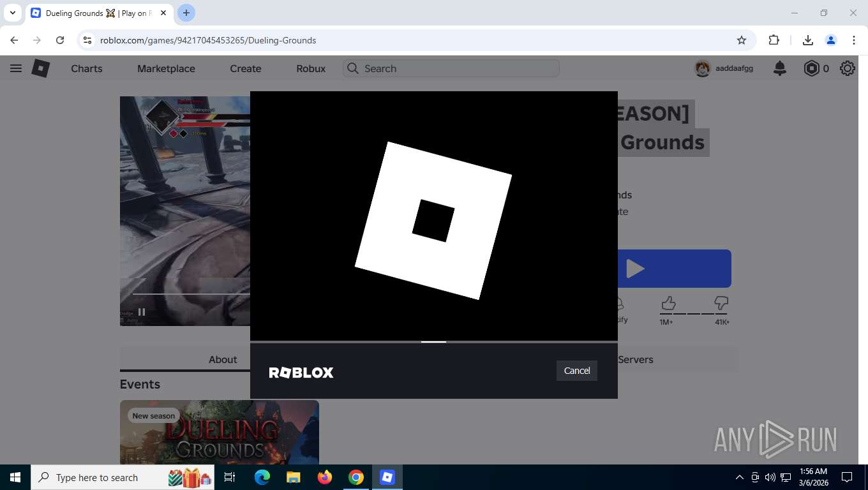This screenshot has width=868, height=490.
Task: Cancel the Roblox launch dialog
Action: click(577, 371)
